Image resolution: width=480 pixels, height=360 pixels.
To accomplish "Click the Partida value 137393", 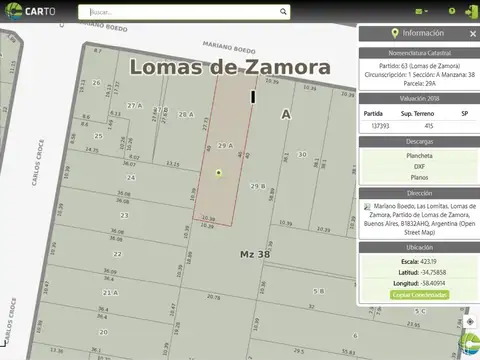I will tap(380, 126).
